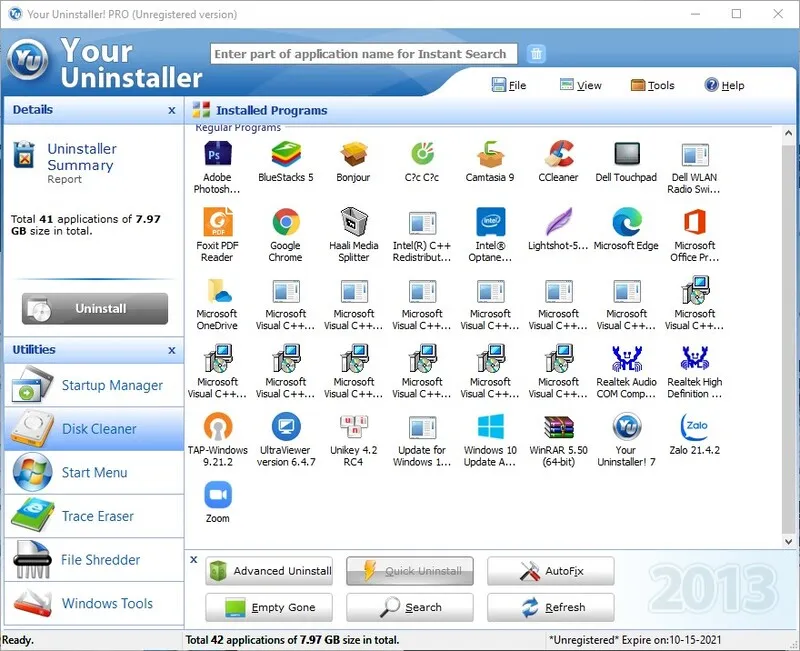800x651 pixels.
Task: Click the Google Chrome program icon
Action: (286, 222)
